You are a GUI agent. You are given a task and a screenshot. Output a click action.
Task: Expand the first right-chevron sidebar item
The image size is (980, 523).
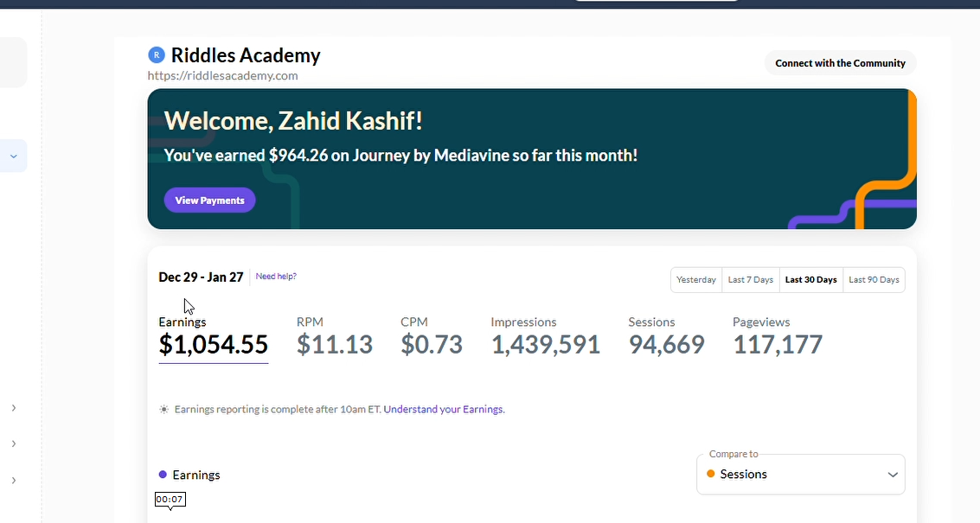13,408
